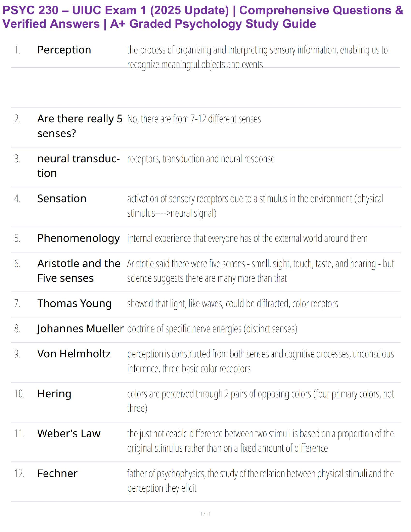
Task: Click the term "Sensation"
Action: pos(62,198)
